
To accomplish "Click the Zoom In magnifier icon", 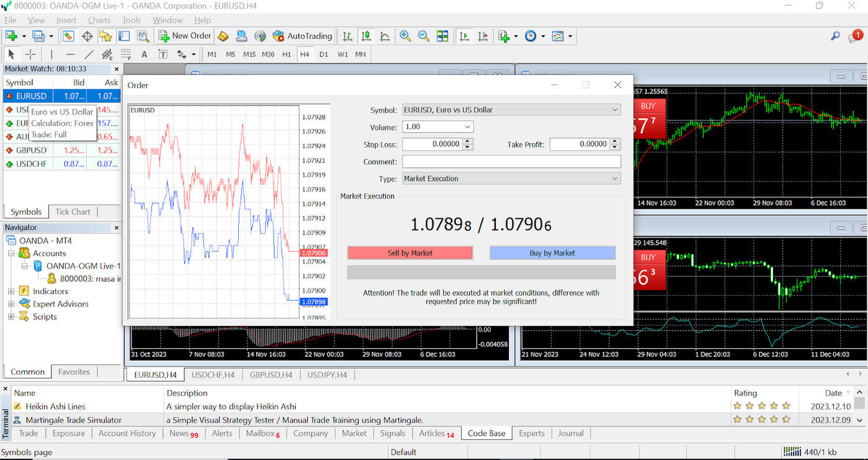I will 405,36.
